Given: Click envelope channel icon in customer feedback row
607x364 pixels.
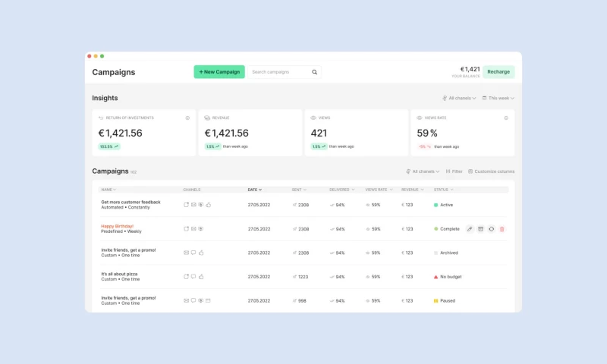Looking at the screenshot, I should 193,205.
